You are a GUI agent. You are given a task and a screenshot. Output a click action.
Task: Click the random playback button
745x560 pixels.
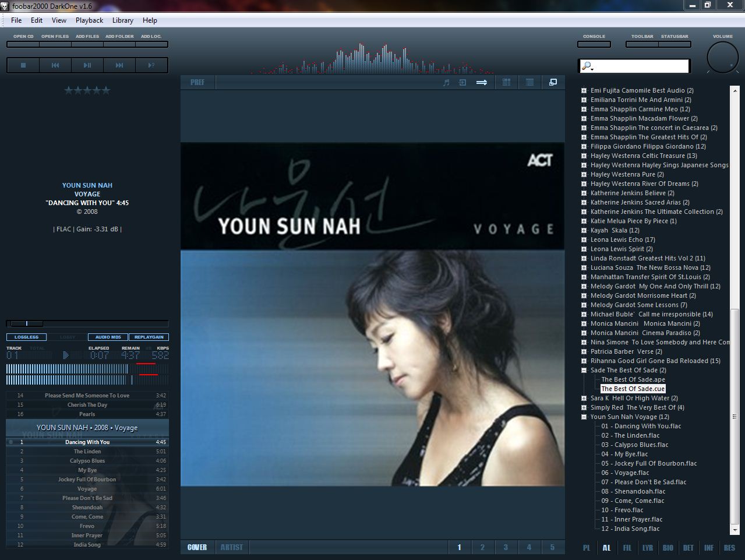151,65
